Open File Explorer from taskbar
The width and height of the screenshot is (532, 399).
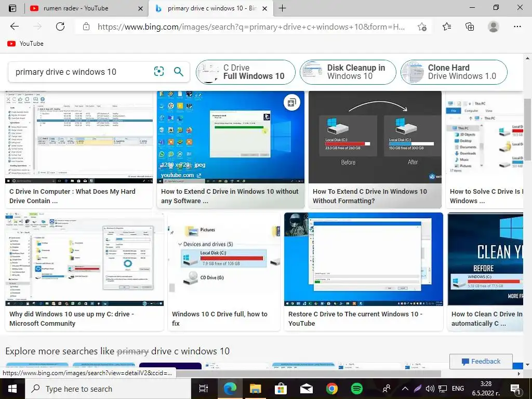tap(255, 389)
